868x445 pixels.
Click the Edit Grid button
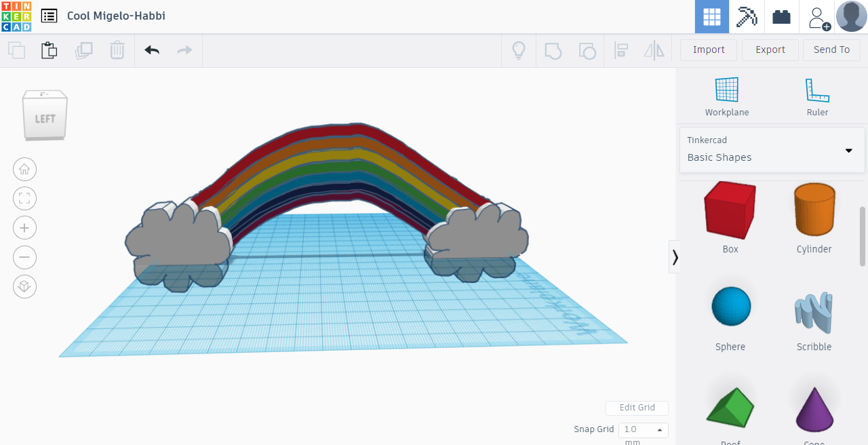coord(637,408)
